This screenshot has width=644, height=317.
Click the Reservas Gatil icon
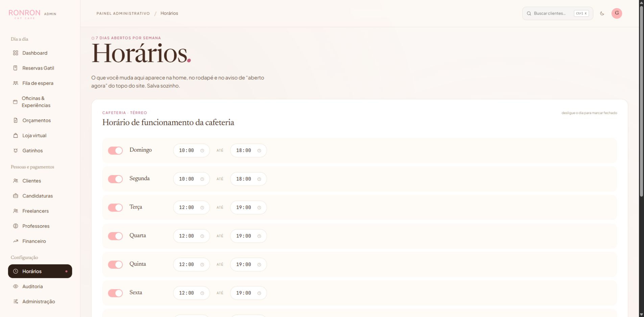16,68
